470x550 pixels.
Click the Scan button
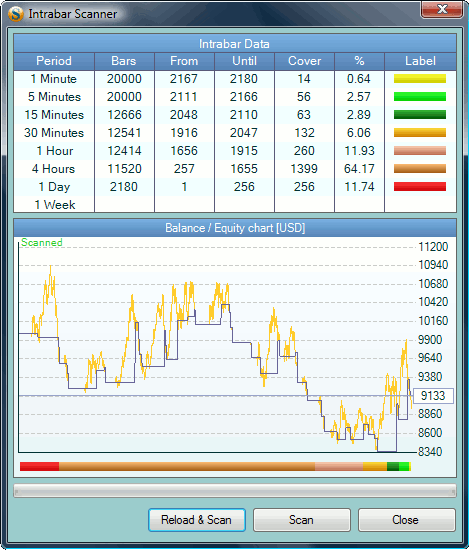tap(302, 519)
